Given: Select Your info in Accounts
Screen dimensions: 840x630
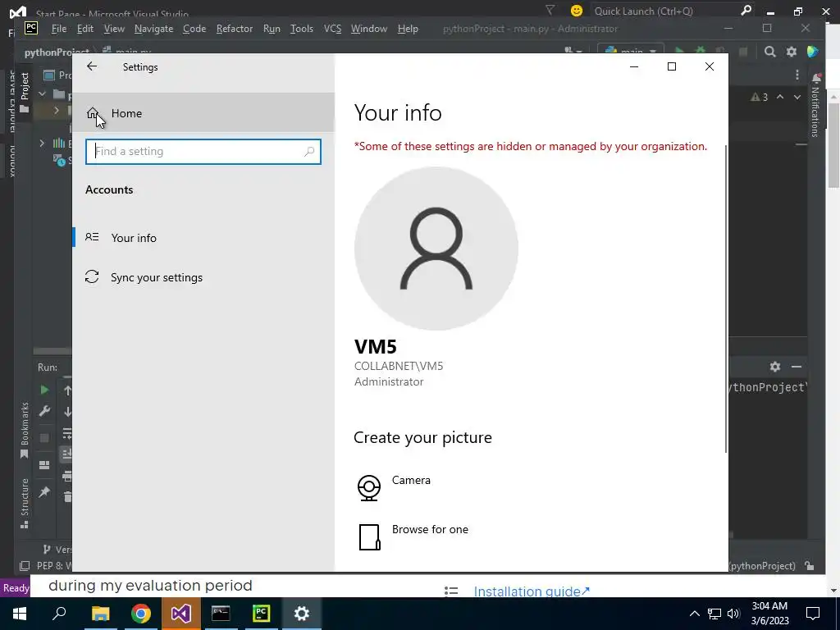Looking at the screenshot, I should [x=203, y=238].
